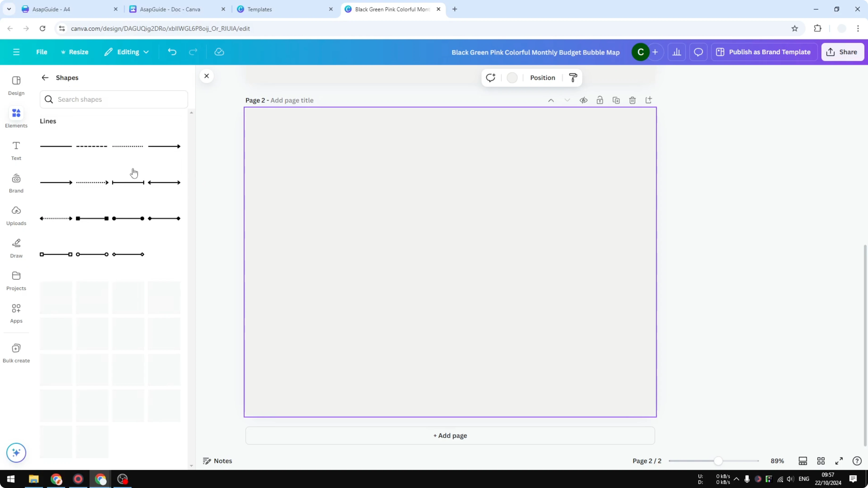
Task: Open the Projects panel
Action: 16,280
